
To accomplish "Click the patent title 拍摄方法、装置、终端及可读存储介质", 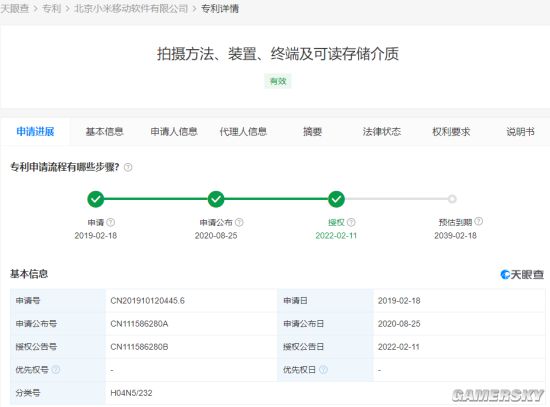I will click(278, 54).
